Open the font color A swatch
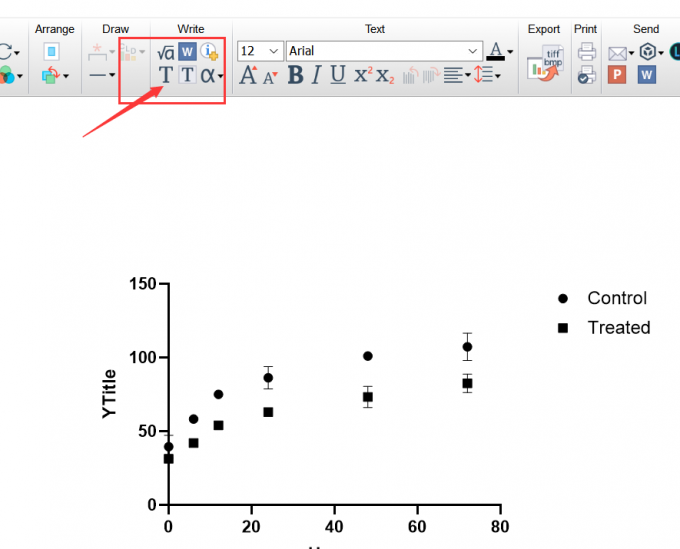 coord(500,51)
